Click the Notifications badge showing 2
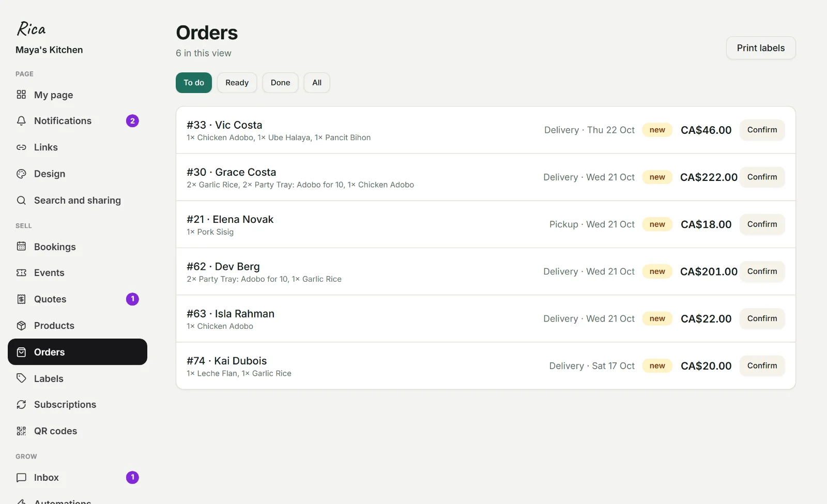Viewport: 827px width, 504px height. (x=132, y=121)
